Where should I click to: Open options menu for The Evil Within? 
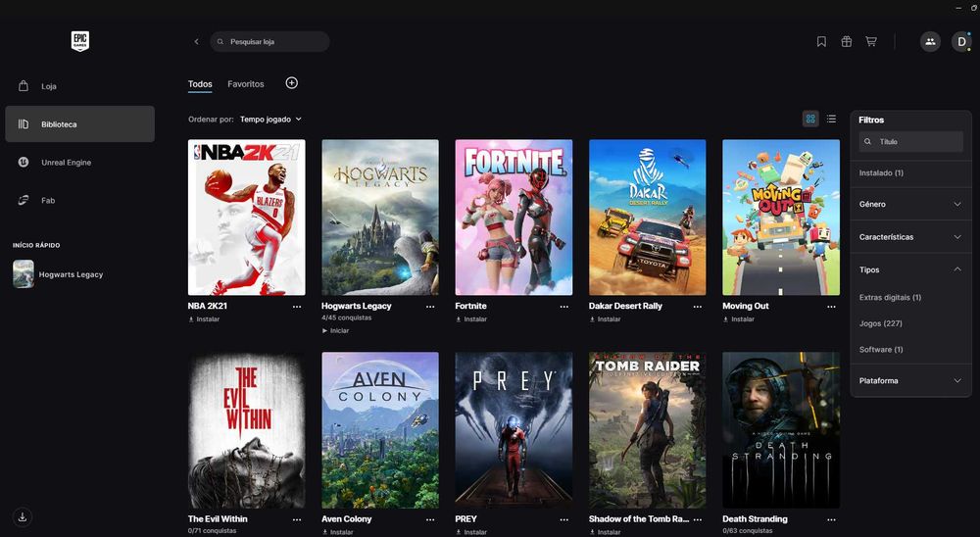[x=297, y=519]
